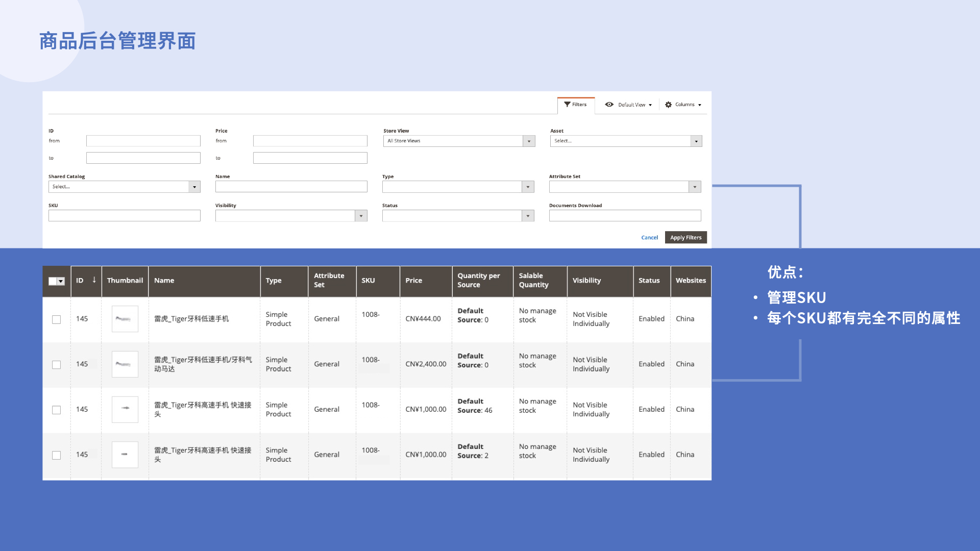The width and height of the screenshot is (980, 551).
Task: Sort by the SKU column header
Action: click(x=378, y=281)
